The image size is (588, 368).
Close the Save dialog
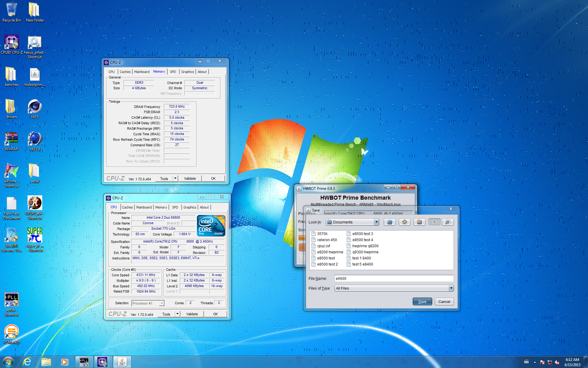point(451,209)
